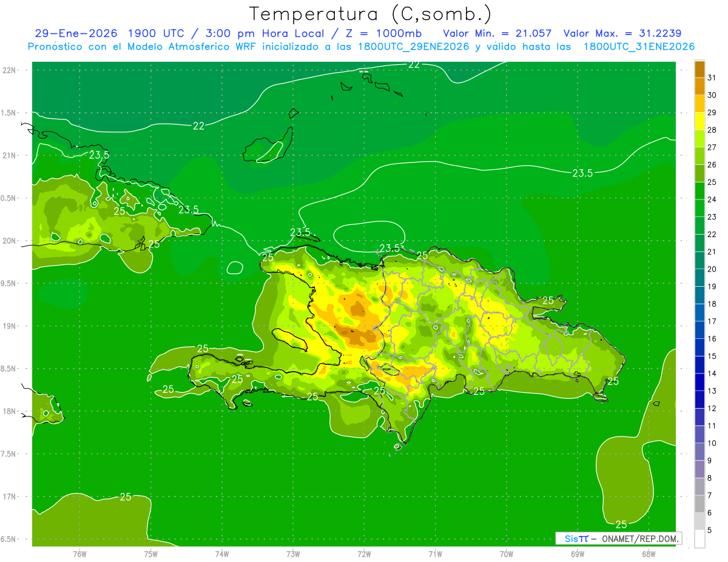Click the 19N latitude axis label

[x=10, y=326]
